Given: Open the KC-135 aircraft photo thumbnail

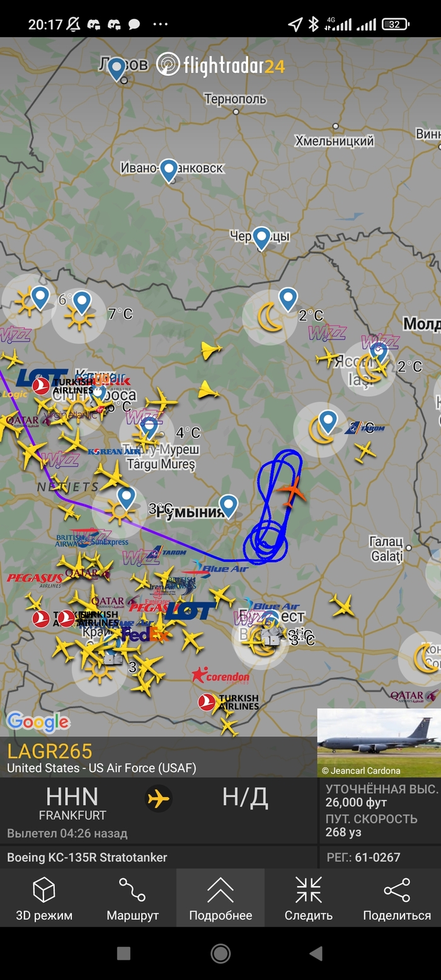Looking at the screenshot, I should 379,742.
